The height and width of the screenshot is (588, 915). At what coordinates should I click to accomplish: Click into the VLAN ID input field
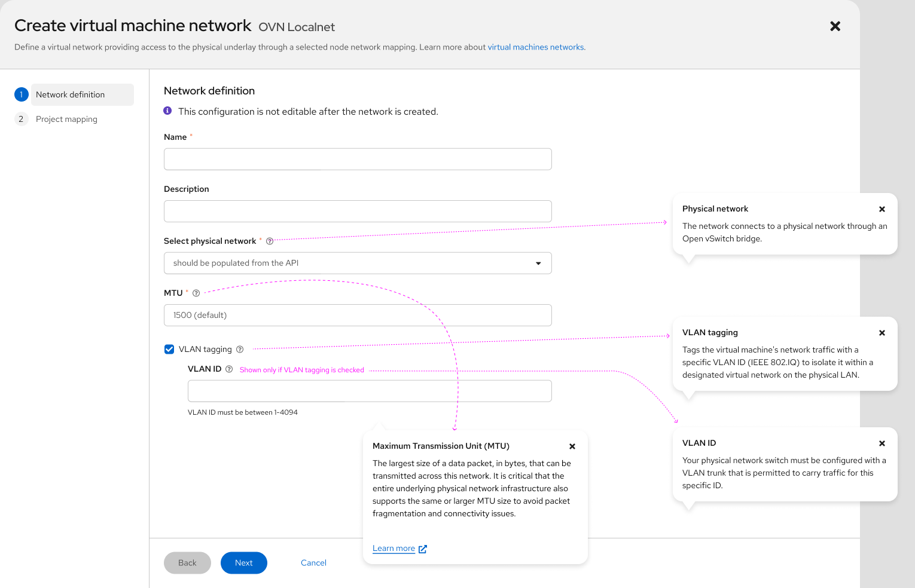(x=370, y=391)
